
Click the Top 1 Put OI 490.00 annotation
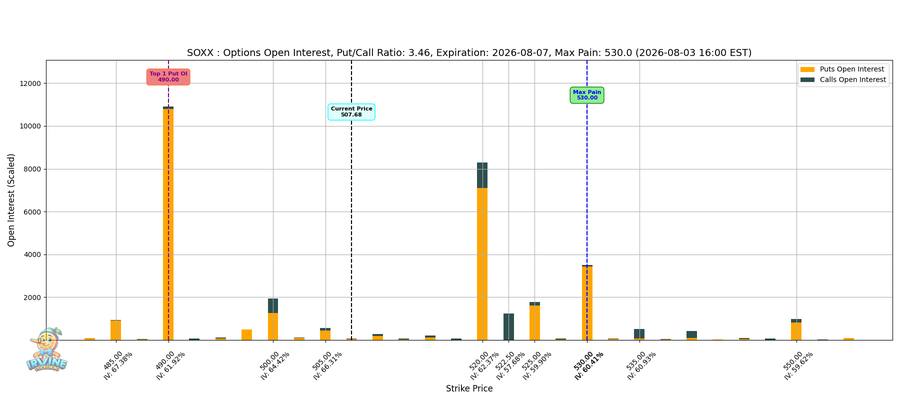tap(168, 77)
